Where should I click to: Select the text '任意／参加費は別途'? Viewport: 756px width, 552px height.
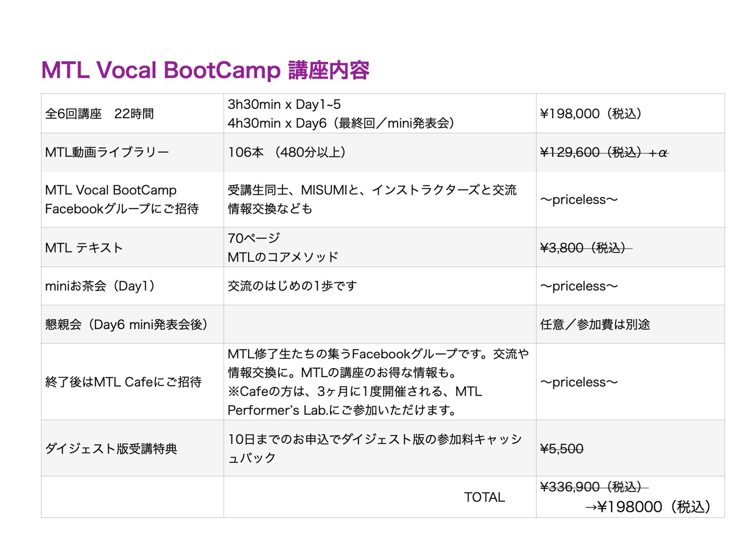[595, 324]
